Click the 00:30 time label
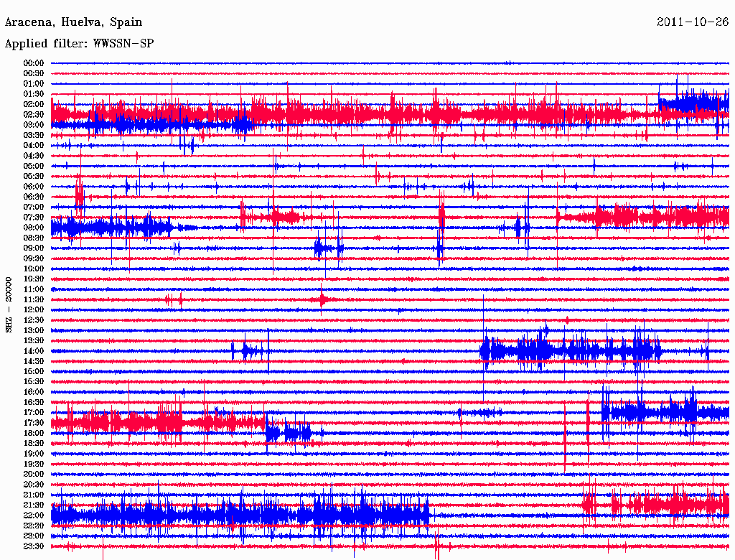The height and width of the screenshot is (560, 735). click(33, 73)
